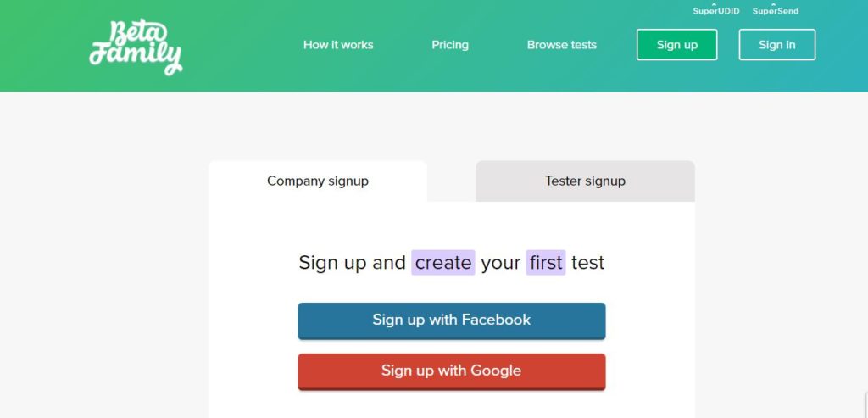Open the SuperUDID link
Image resolution: width=868 pixels, height=418 pixels.
[x=715, y=11]
